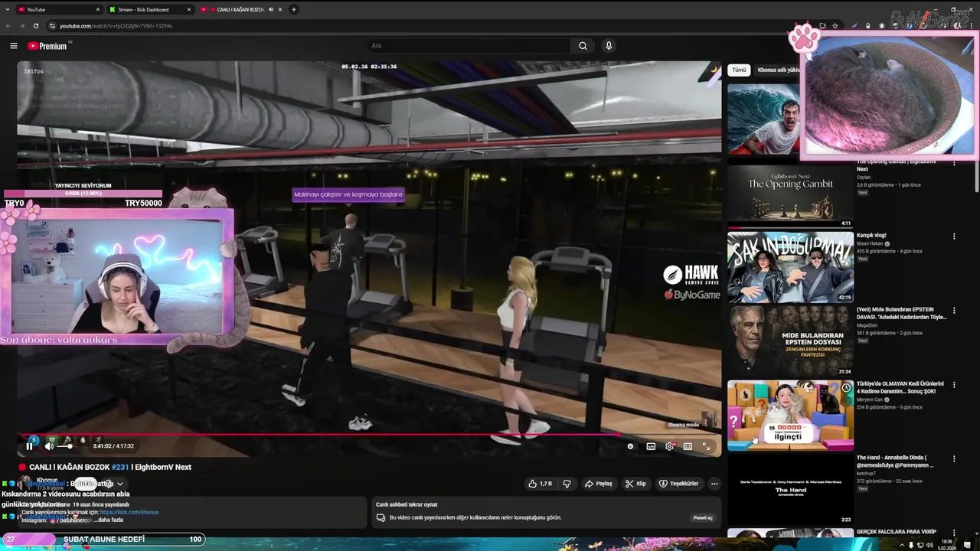
Task: Open kick.com/khonus link in description
Action: pyautogui.click(x=129, y=512)
